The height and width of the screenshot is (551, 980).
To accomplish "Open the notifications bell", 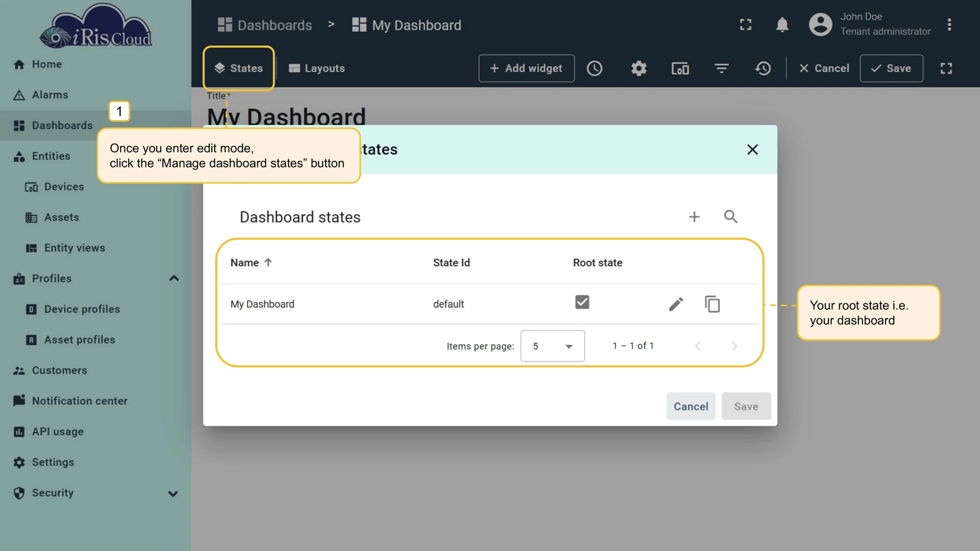I will click(x=782, y=24).
